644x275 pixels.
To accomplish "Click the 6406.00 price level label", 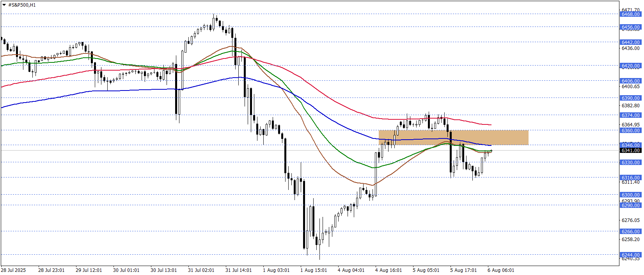I will click(630, 81).
